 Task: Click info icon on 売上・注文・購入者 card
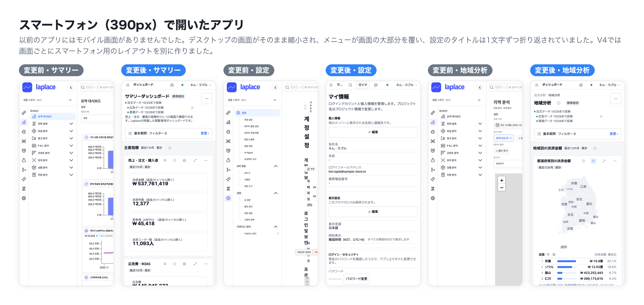pyautogui.click(x=174, y=160)
